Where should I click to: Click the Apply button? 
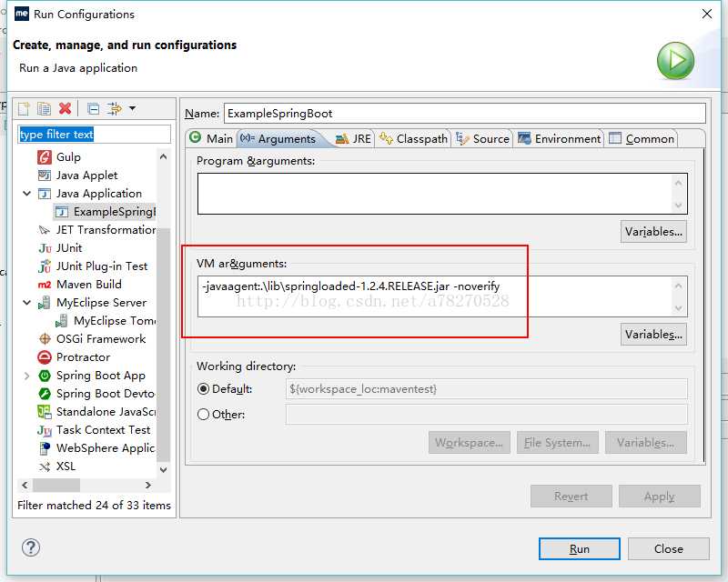coord(659,497)
